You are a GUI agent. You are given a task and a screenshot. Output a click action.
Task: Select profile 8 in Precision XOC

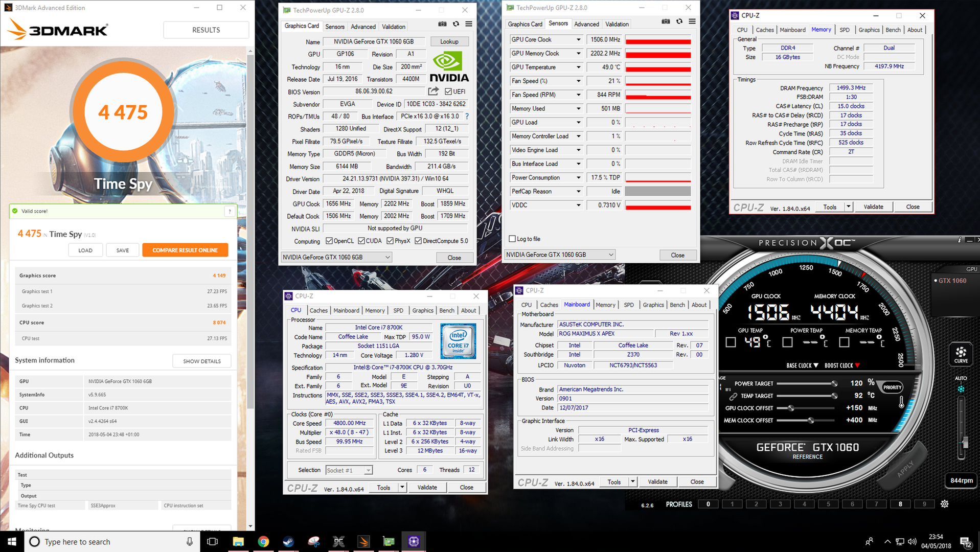click(x=900, y=504)
